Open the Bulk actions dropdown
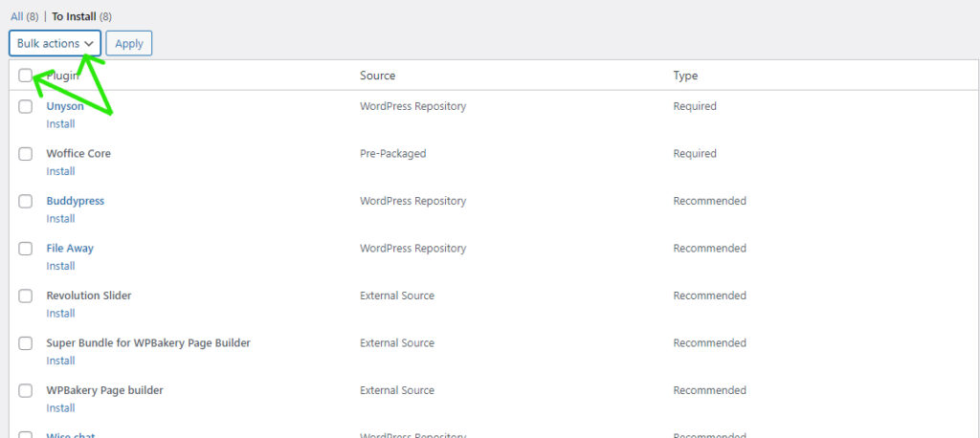The height and width of the screenshot is (438, 980). tap(55, 44)
